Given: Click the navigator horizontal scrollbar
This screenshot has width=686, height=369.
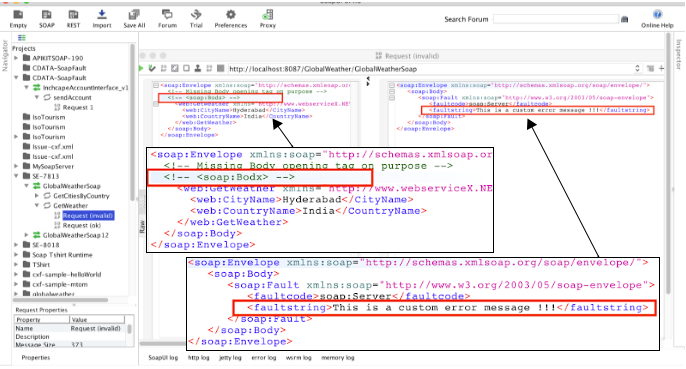Looking at the screenshot, I should click(x=60, y=300).
